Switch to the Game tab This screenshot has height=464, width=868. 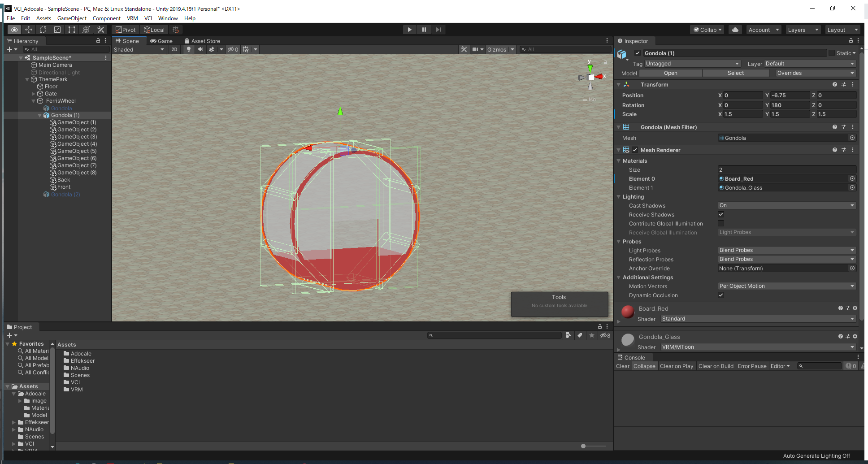tap(161, 41)
